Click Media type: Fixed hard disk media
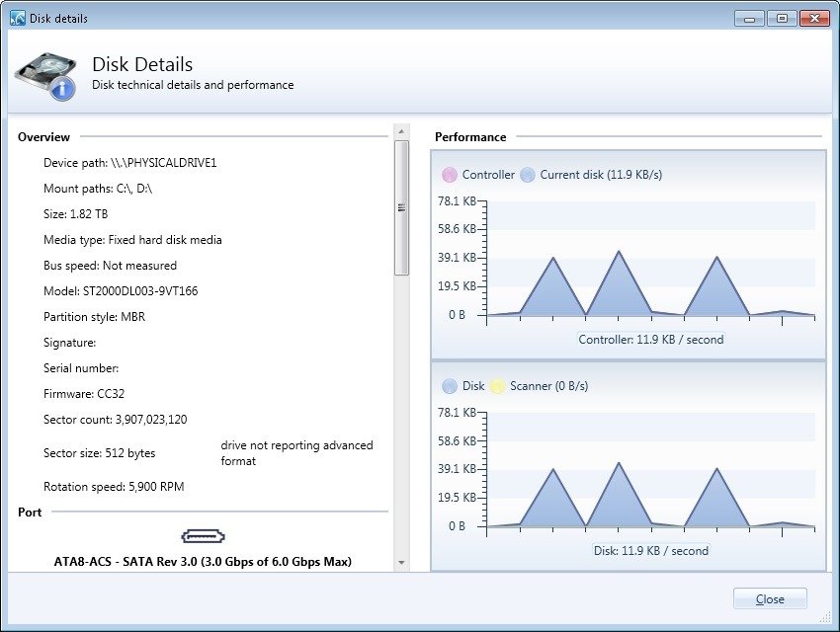 coord(132,240)
